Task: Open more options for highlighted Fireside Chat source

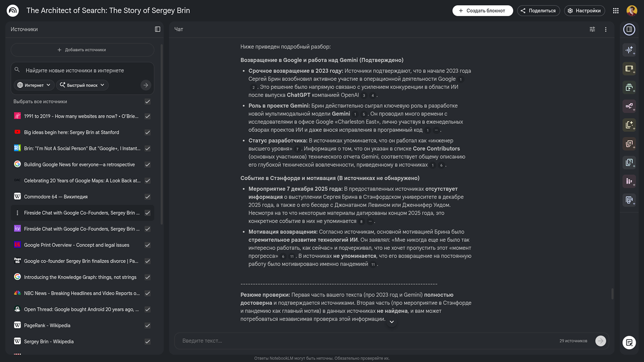Action: coord(17,213)
